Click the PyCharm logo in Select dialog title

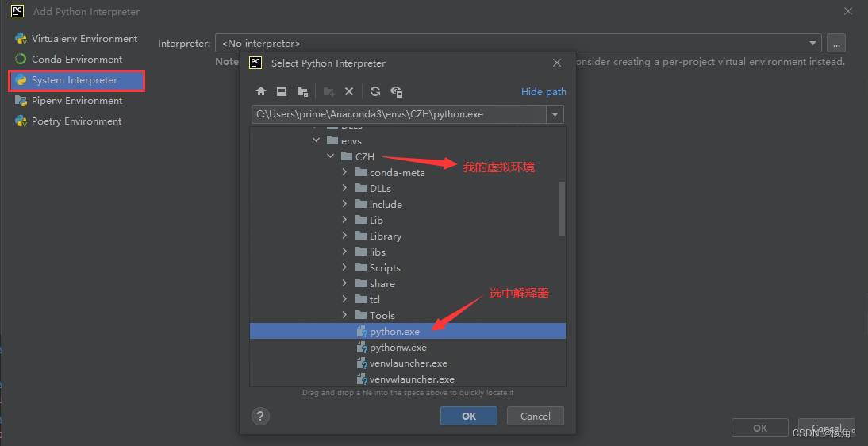[x=255, y=63]
